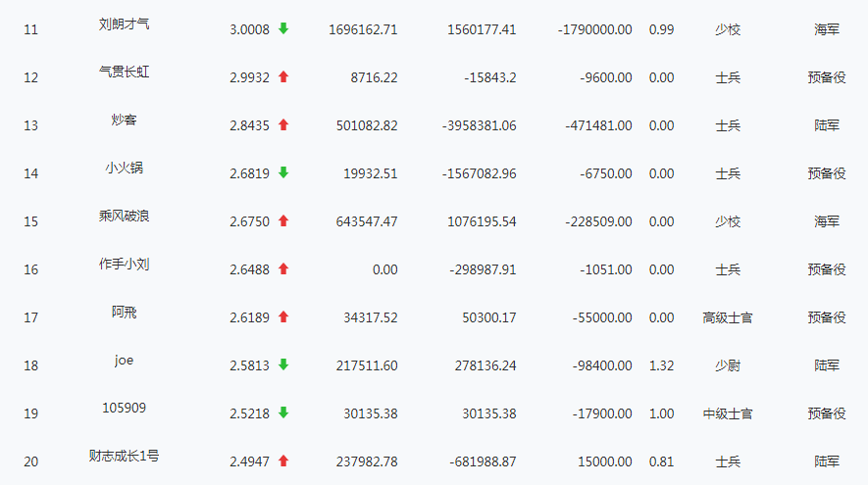
Task: Click the value -1790000.00
Action: point(595,29)
